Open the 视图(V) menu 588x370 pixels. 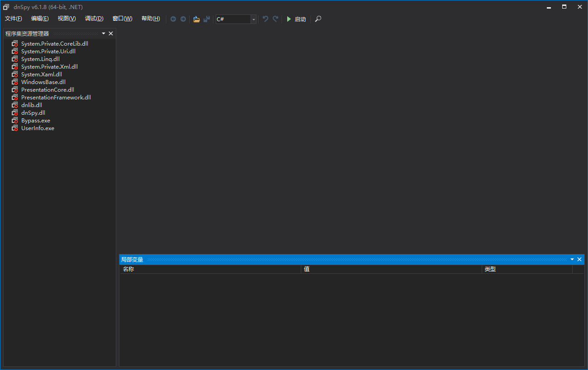coord(67,19)
